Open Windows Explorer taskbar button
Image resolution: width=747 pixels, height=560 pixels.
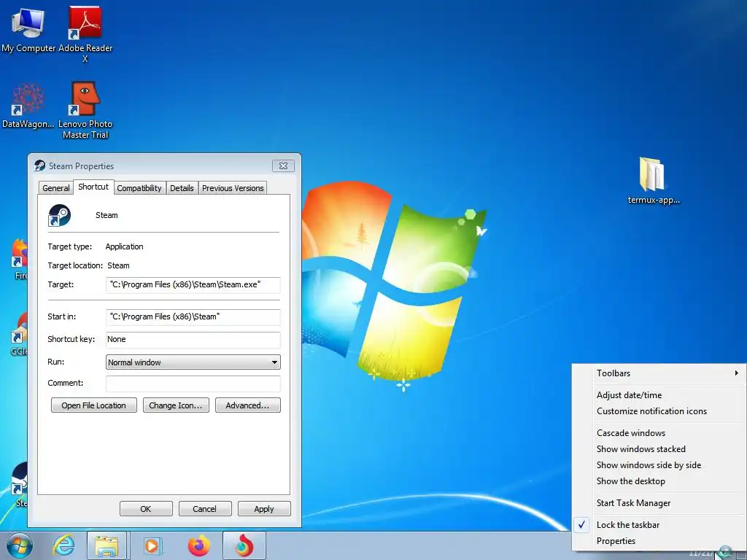pyautogui.click(x=107, y=545)
